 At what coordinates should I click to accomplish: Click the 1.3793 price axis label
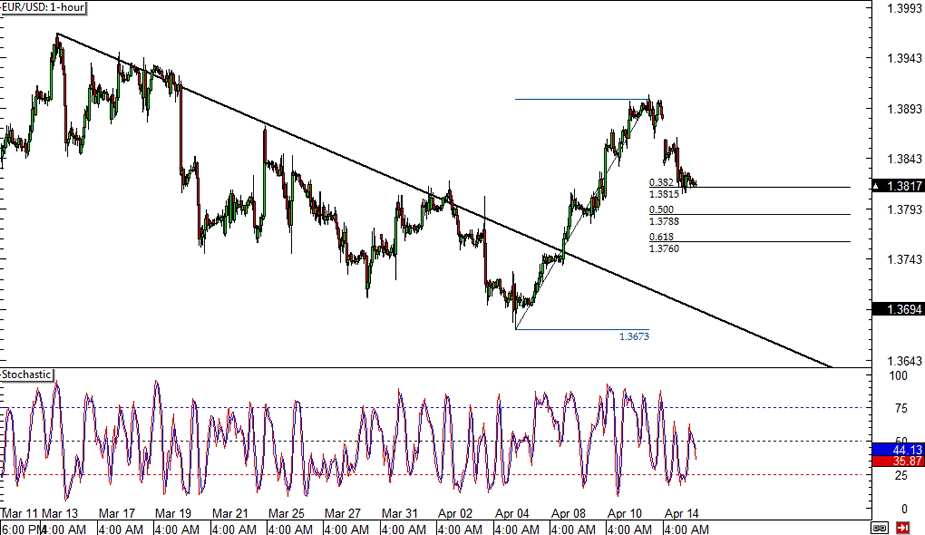[904, 209]
